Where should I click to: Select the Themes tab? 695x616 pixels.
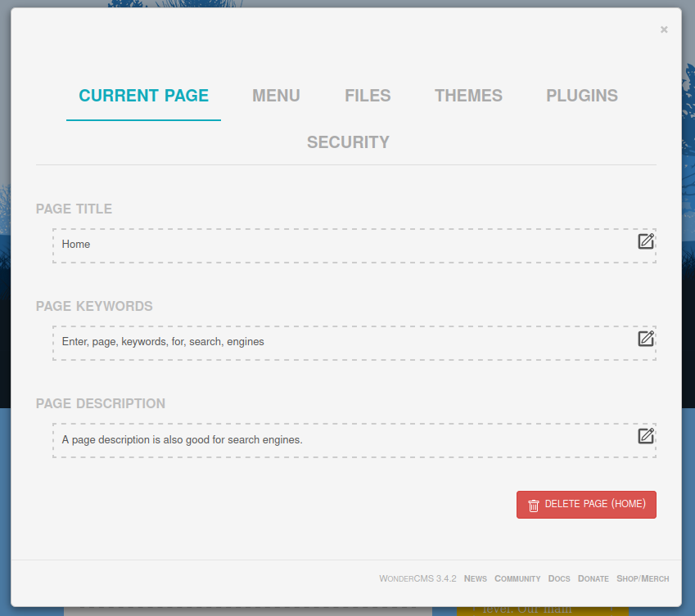click(468, 96)
